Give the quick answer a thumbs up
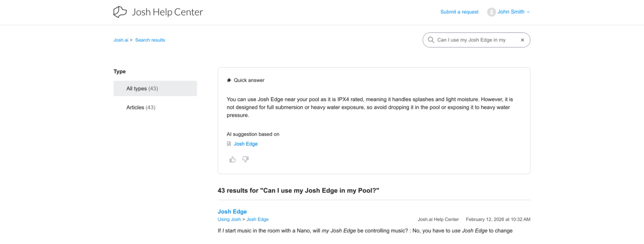644x244 pixels. tap(232, 160)
